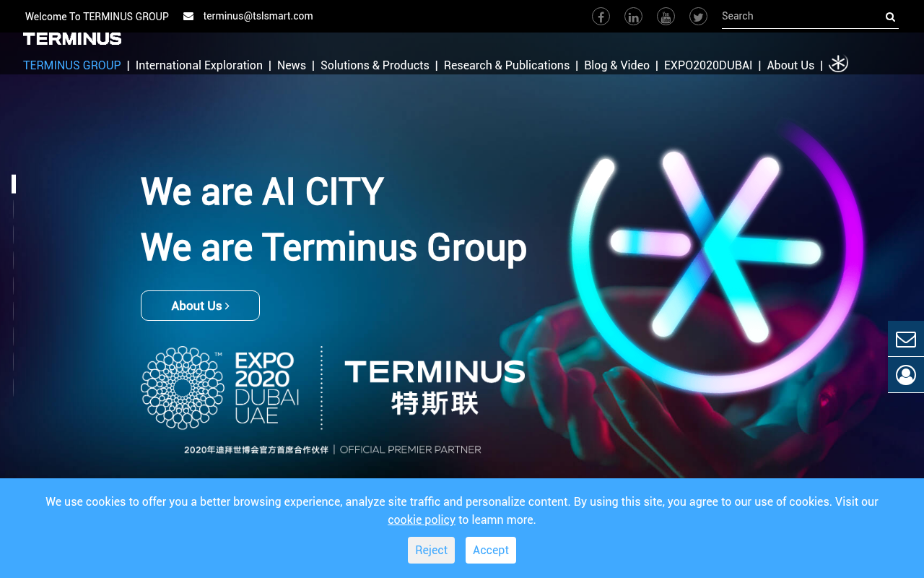Click the LinkedIn social icon

click(x=632, y=14)
